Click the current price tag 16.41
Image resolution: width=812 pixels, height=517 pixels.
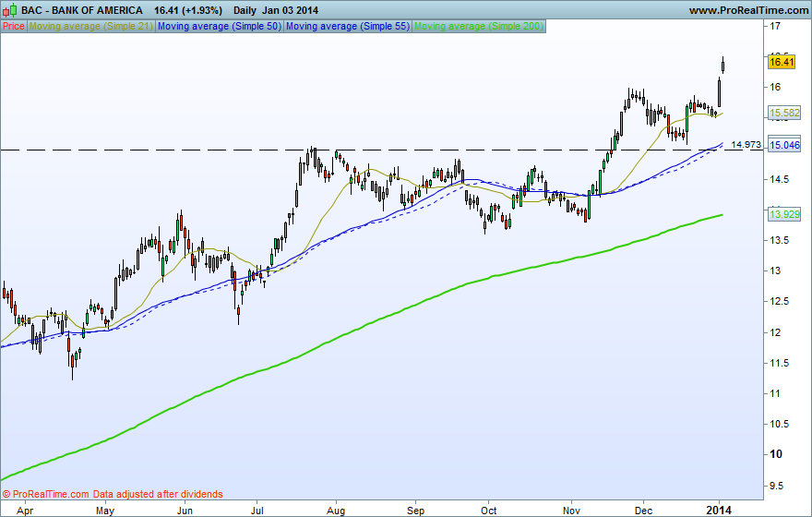point(782,62)
